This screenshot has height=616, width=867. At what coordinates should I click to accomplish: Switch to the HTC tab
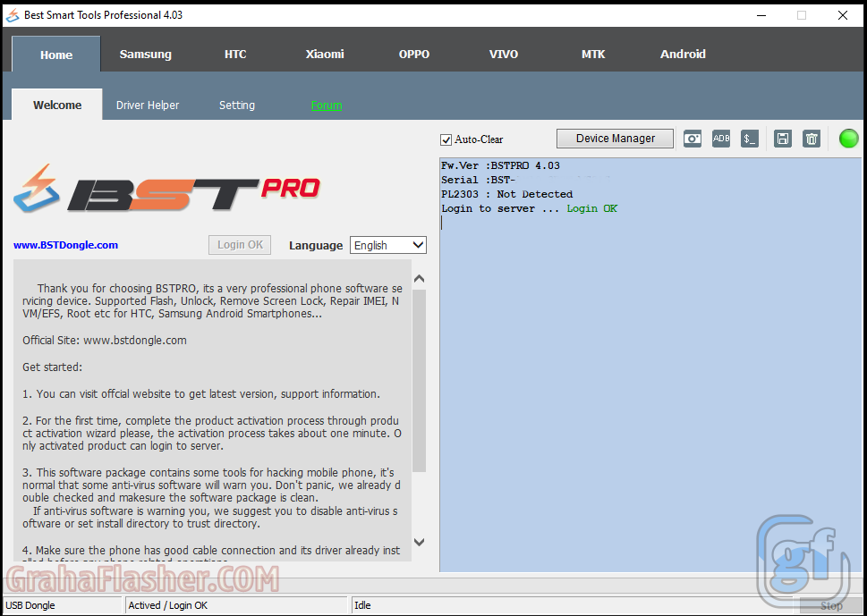pos(235,55)
